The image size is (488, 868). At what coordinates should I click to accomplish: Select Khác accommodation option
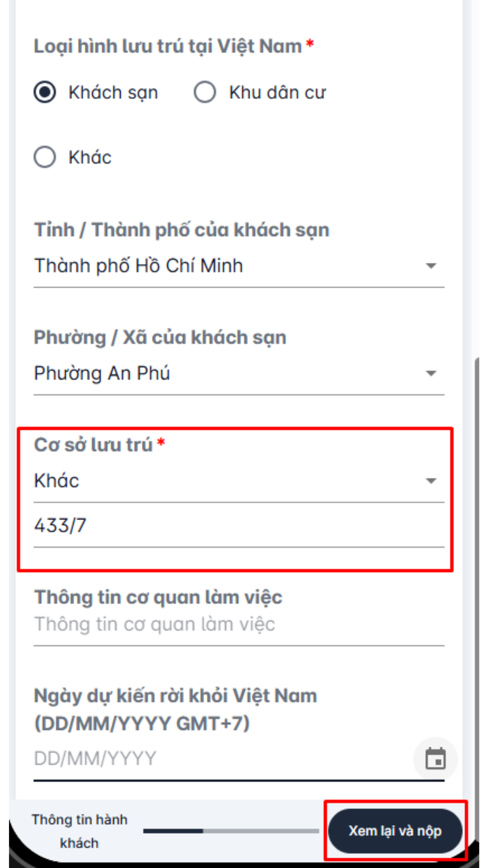pyautogui.click(x=44, y=157)
